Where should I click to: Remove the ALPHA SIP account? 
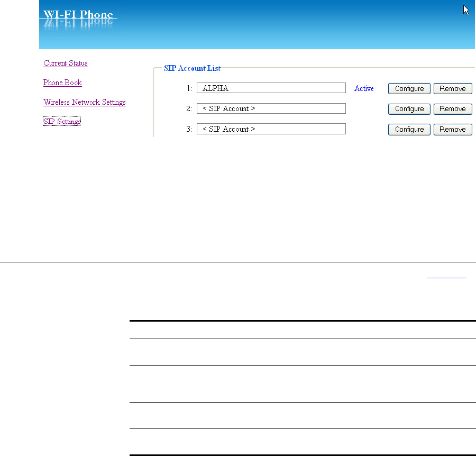coord(453,89)
